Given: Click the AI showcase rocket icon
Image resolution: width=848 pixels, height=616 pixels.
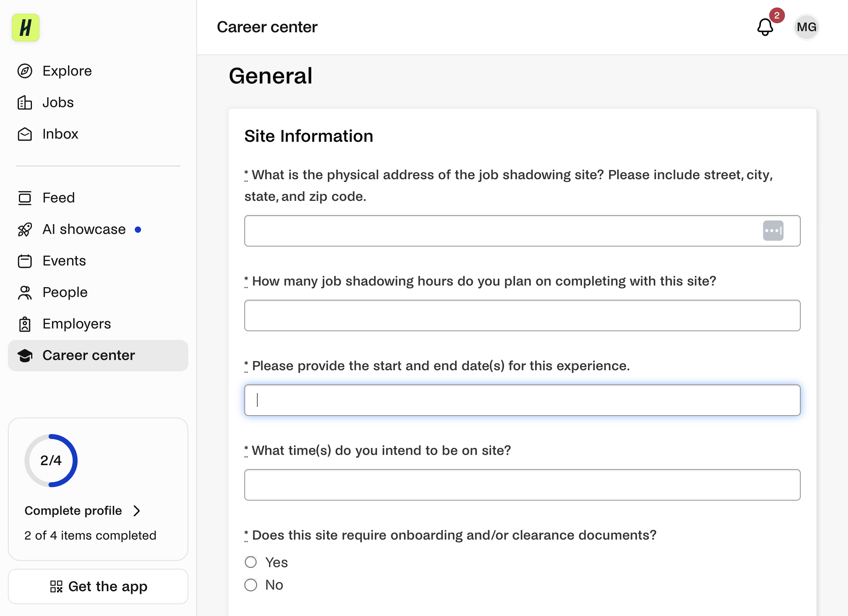Looking at the screenshot, I should (x=25, y=229).
